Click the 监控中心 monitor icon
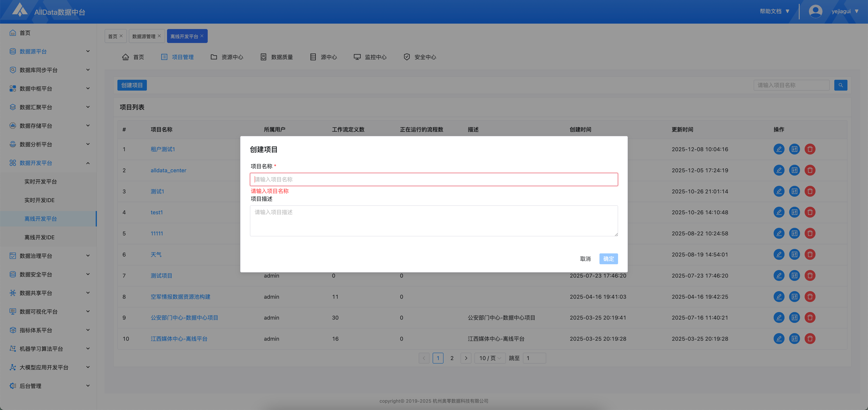 [357, 57]
